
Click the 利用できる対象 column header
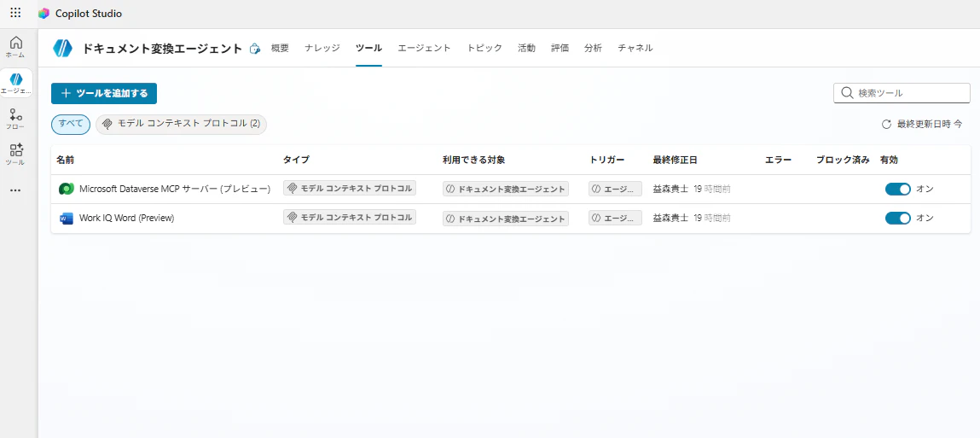[x=473, y=161]
